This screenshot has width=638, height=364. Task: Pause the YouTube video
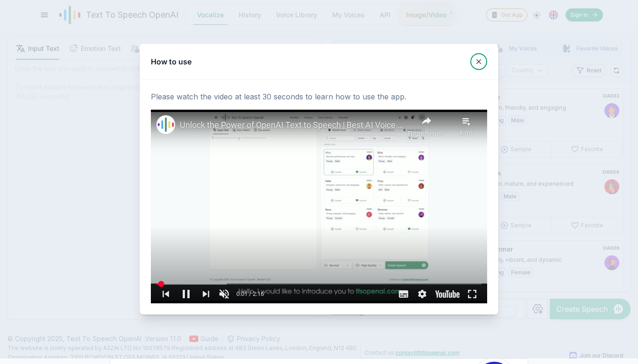tap(186, 294)
